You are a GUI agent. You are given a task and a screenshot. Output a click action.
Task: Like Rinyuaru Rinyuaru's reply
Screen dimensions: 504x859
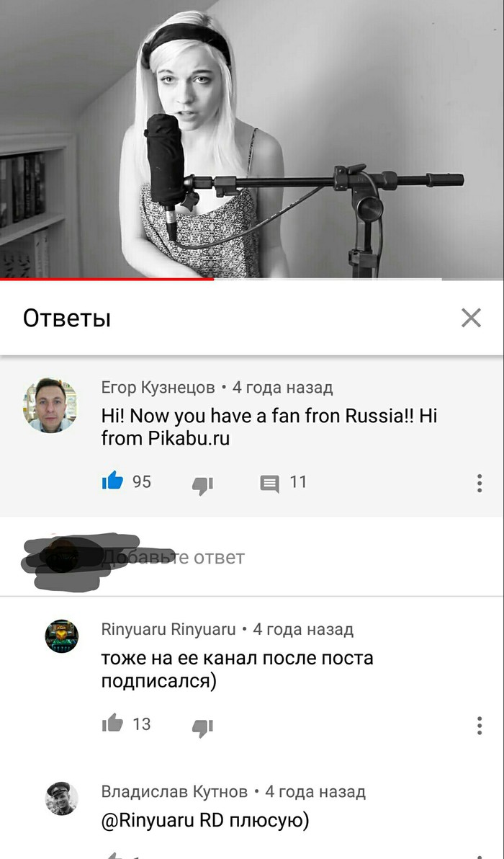point(113,724)
